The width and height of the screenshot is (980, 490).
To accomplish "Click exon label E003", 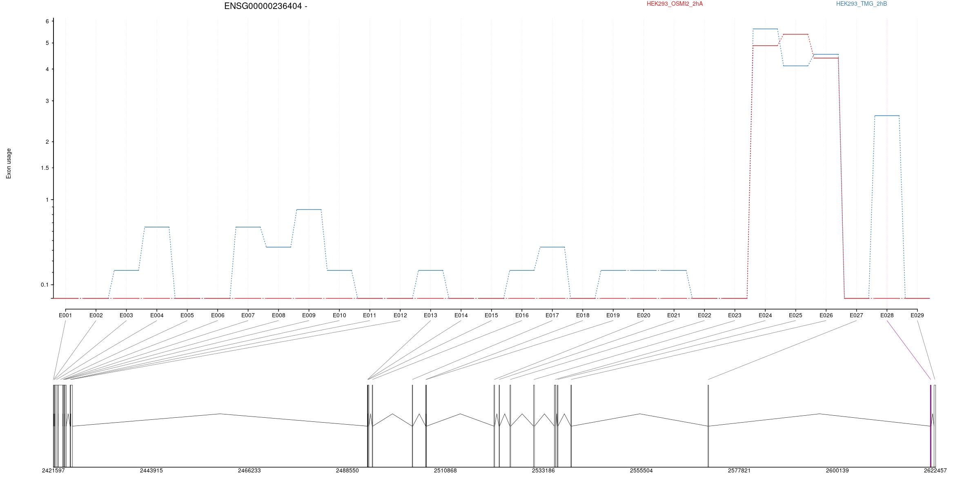I will pyautogui.click(x=126, y=315).
